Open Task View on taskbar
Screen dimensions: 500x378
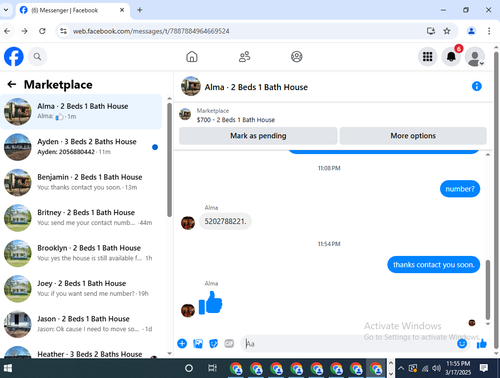[212, 368]
